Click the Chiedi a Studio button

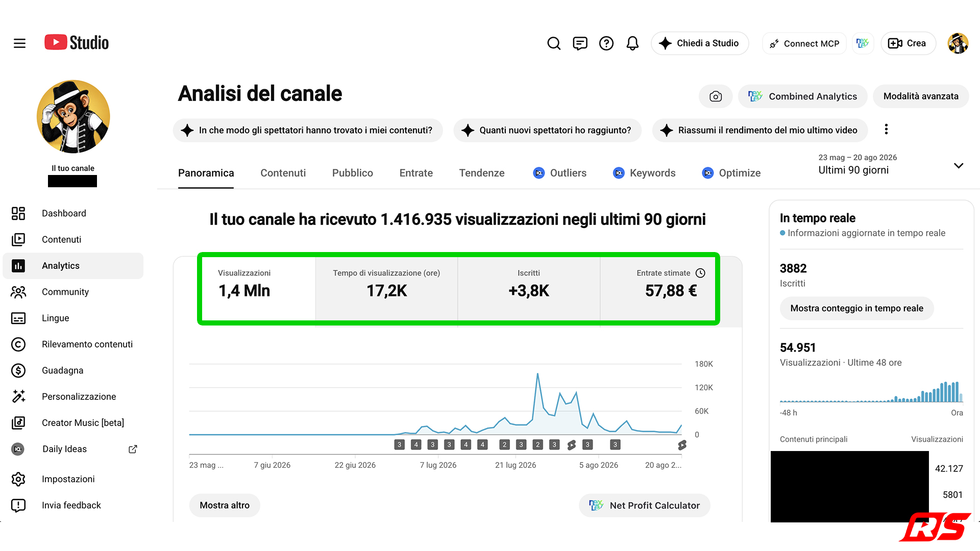coord(700,43)
